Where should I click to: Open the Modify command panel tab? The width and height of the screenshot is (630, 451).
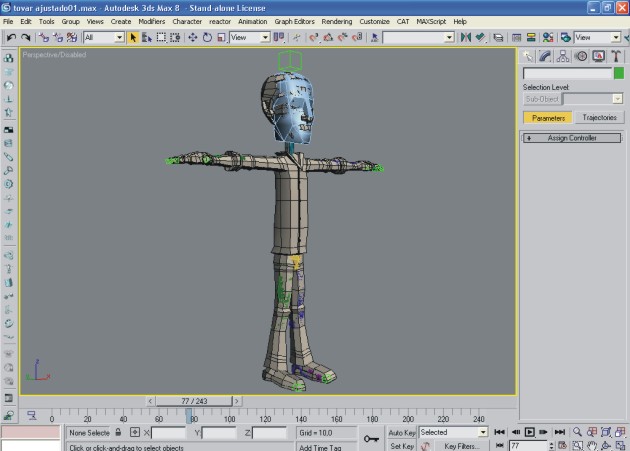pyautogui.click(x=545, y=56)
